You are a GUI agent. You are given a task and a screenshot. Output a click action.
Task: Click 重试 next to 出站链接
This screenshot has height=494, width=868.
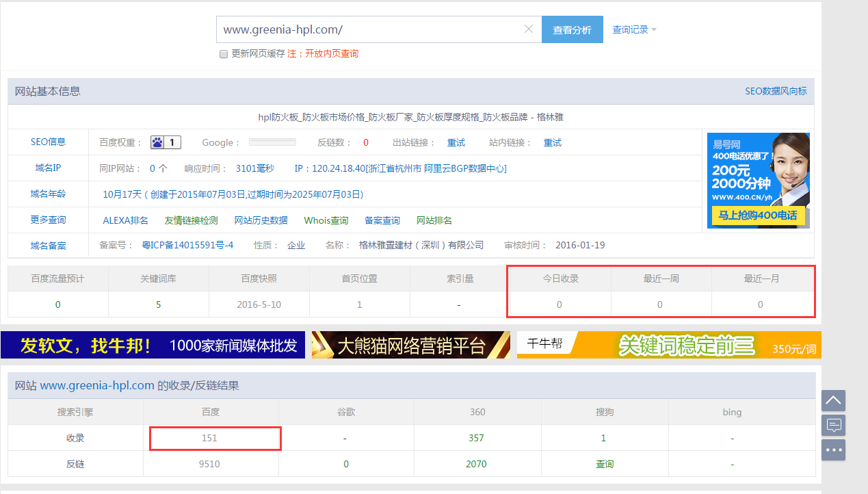[456, 143]
